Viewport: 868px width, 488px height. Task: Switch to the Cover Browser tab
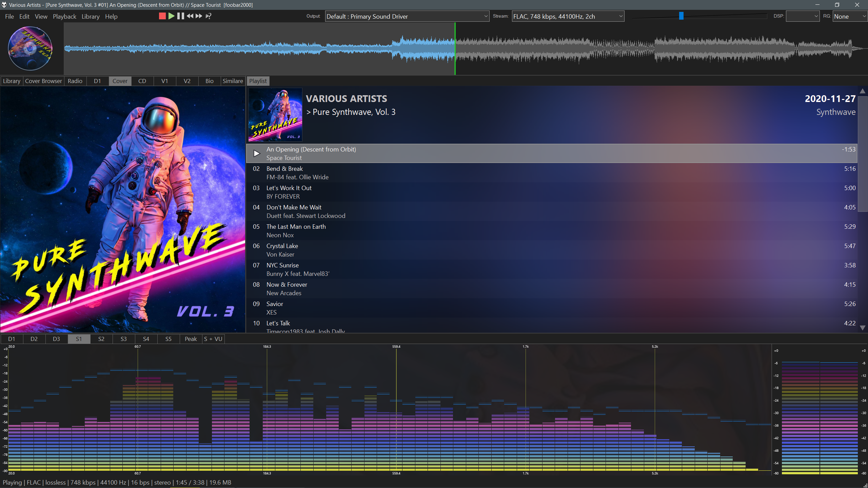pyautogui.click(x=43, y=81)
